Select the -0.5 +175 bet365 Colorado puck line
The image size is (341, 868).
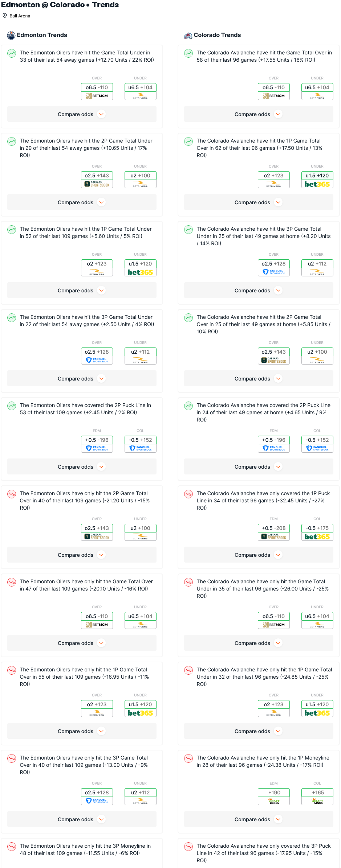coord(317,528)
